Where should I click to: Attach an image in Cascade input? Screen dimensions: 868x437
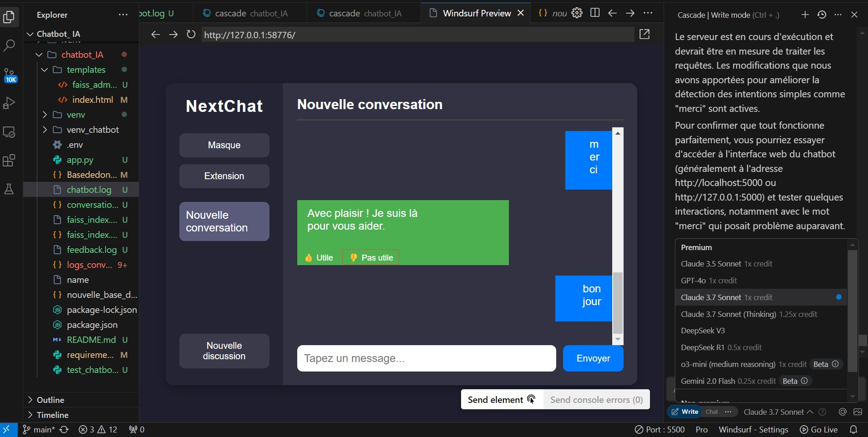click(858, 412)
